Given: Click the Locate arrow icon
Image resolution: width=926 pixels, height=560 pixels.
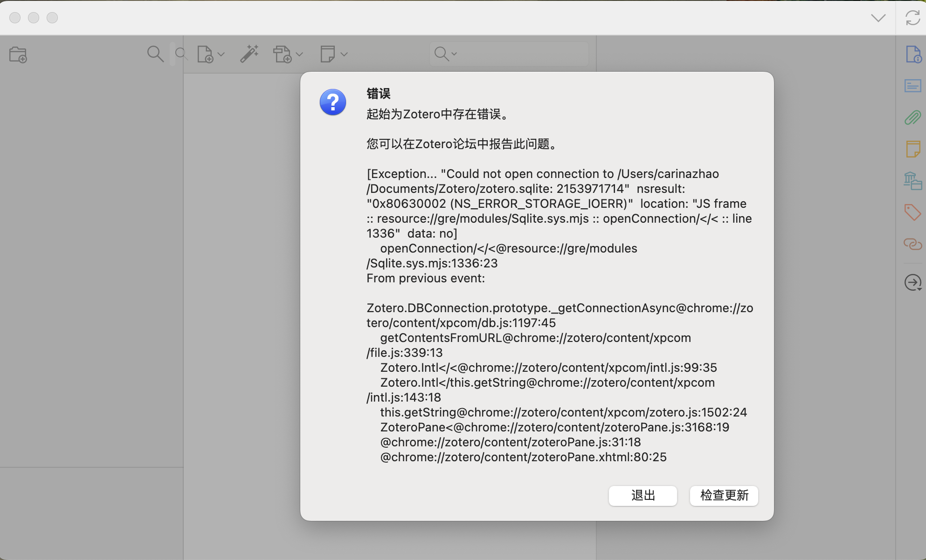Looking at the screenshot, I should coord(913,282).
